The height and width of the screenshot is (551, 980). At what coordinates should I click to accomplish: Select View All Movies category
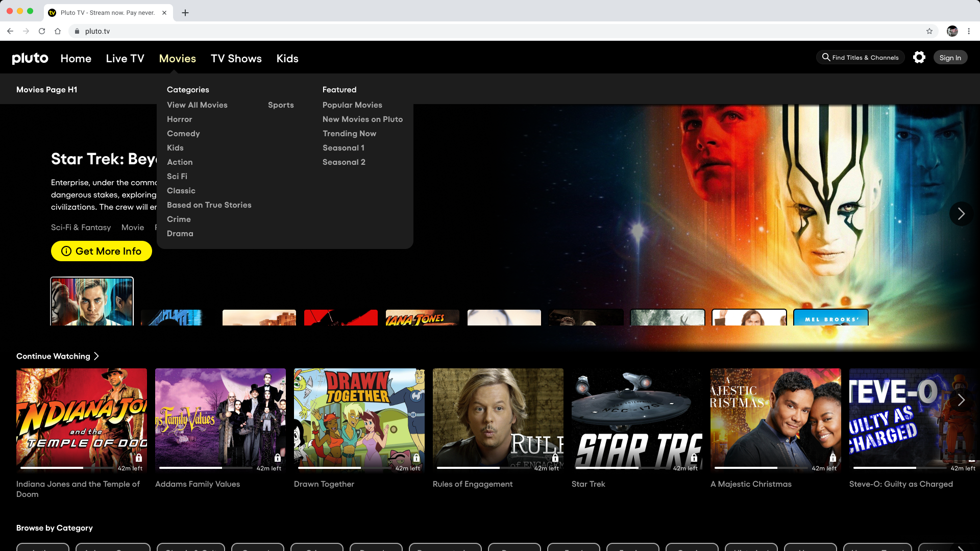point(197,105)
